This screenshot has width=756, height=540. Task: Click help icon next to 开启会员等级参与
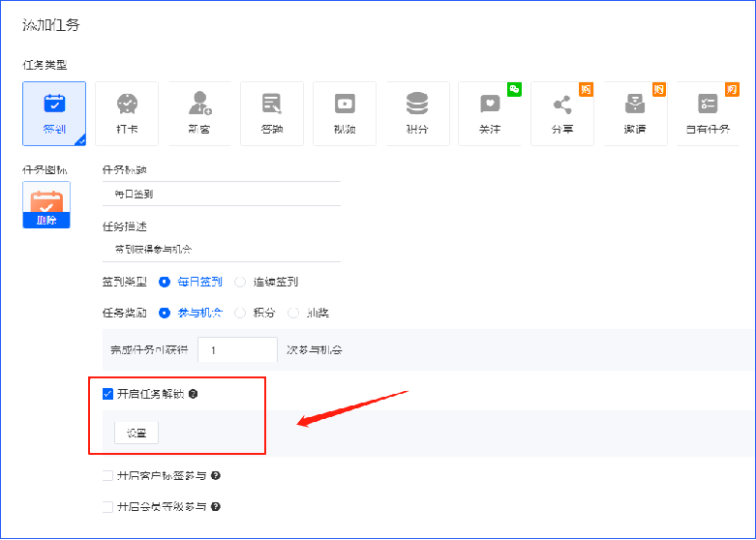[216, 507]
